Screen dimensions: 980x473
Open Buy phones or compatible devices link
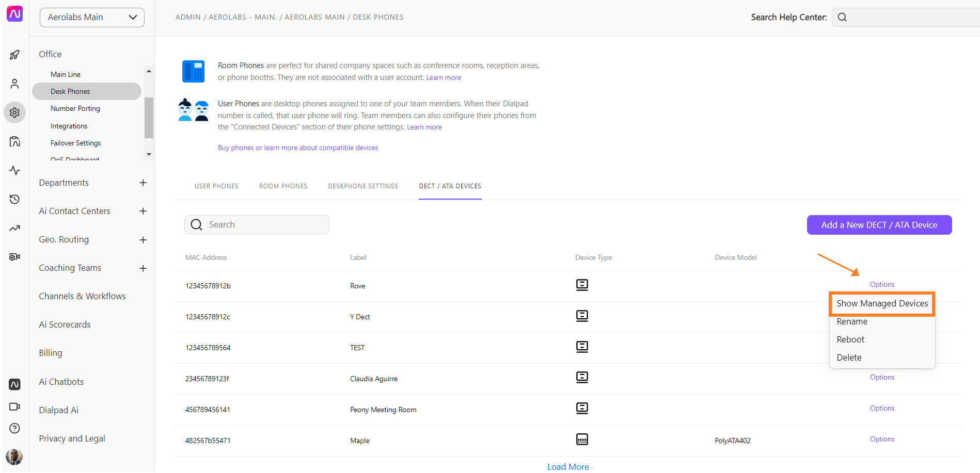click(298, 148)
